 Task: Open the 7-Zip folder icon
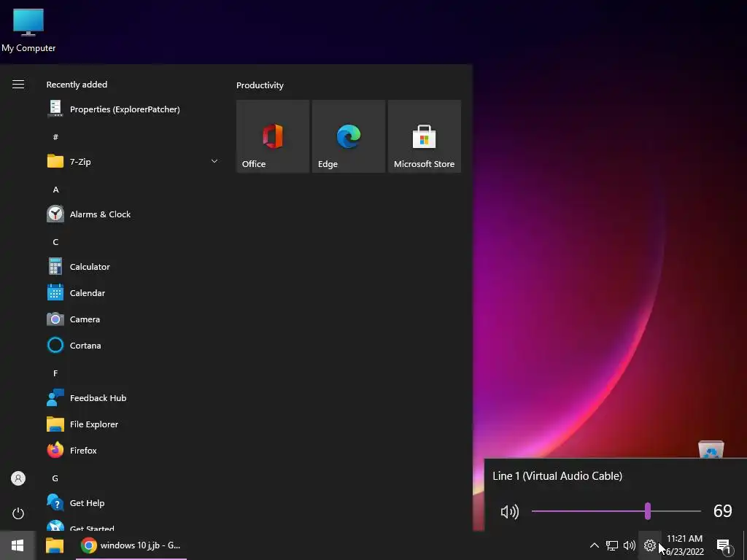point(55,161)
